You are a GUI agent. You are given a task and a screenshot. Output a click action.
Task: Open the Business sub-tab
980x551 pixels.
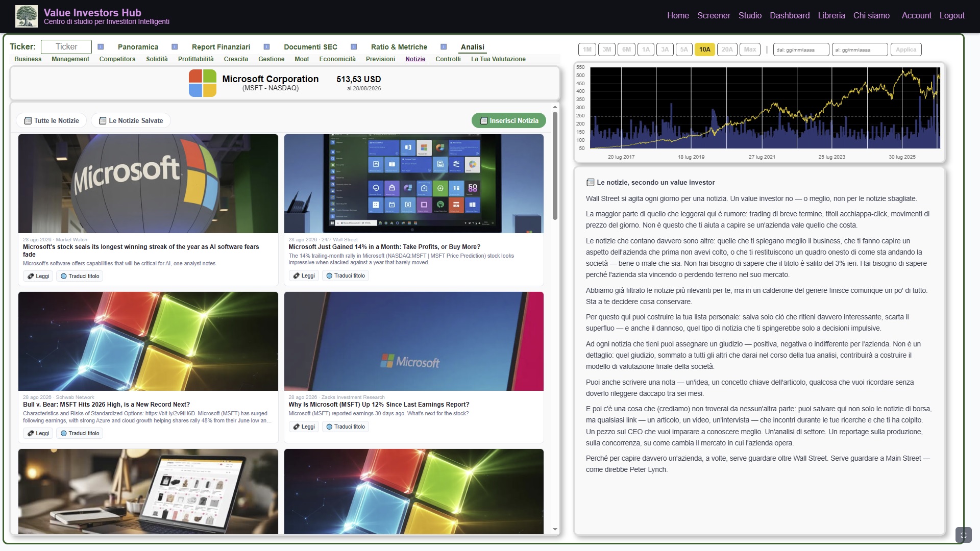pyautogui.click(x=28, y=59)
